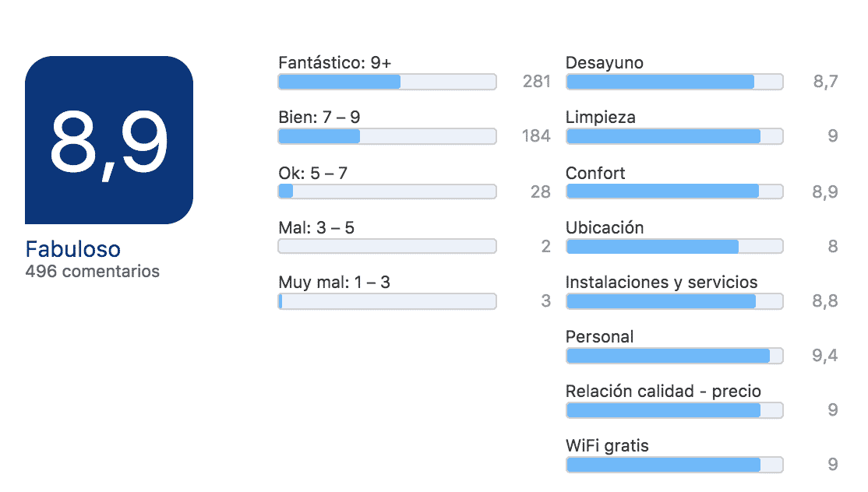Select the Muy mal: 1 – 3 bar
Image resolution: width=868 pixels, height=492 pixels.
coord(387,301)
